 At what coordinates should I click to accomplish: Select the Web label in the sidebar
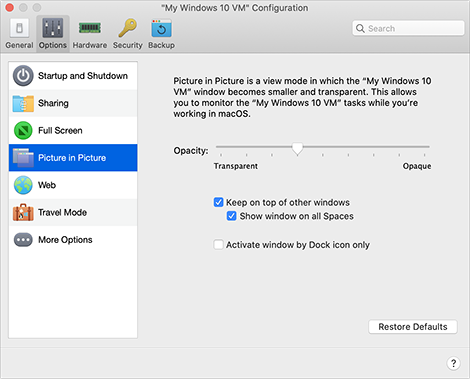pyautogui.click(x=47, y=185)
